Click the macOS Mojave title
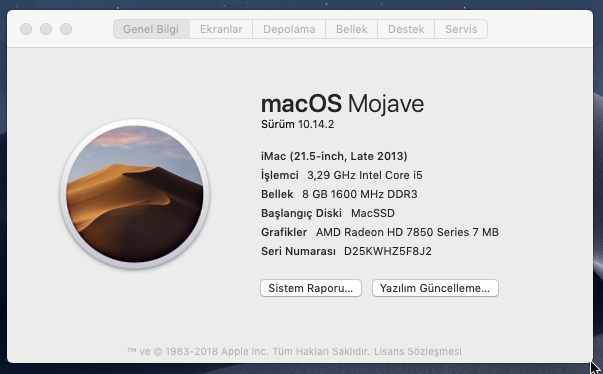Screen dimensions: 603x374 click(342, 104)
